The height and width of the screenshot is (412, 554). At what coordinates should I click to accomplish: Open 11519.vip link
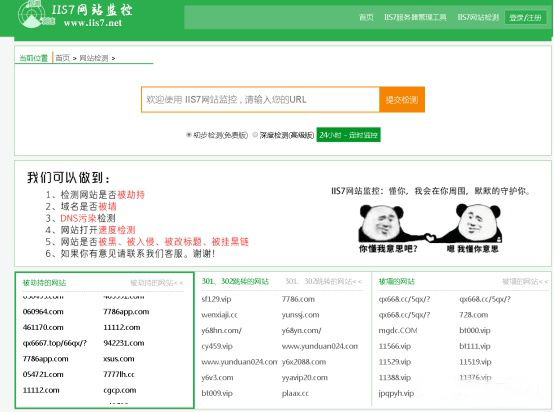pos(475,362)
